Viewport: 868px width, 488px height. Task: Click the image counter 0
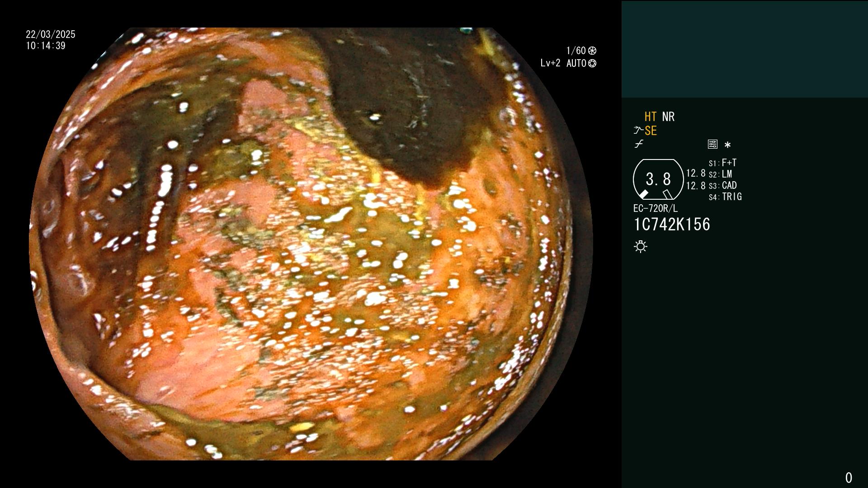(849, 478)
